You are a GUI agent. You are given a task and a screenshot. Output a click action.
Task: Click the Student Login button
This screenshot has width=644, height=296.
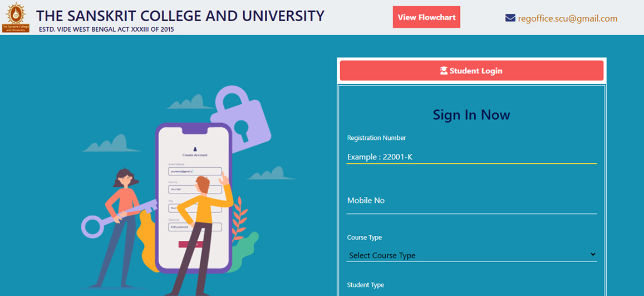[x=471, y=71]
